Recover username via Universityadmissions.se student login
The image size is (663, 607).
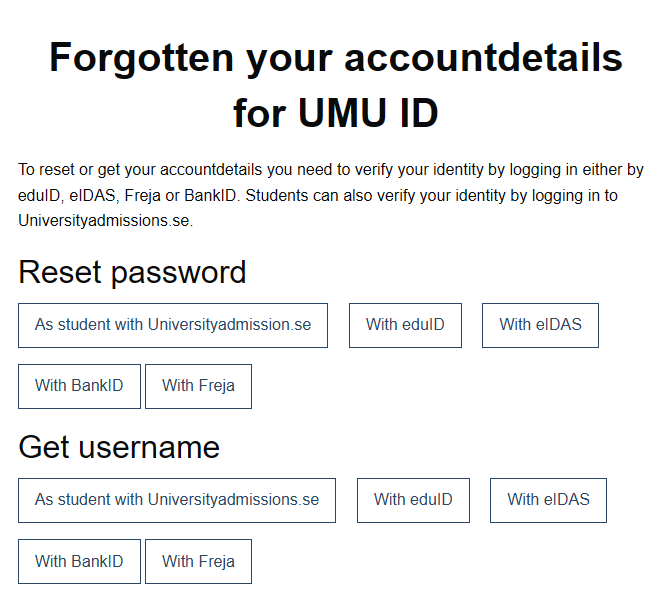click(x=177, y=500)
